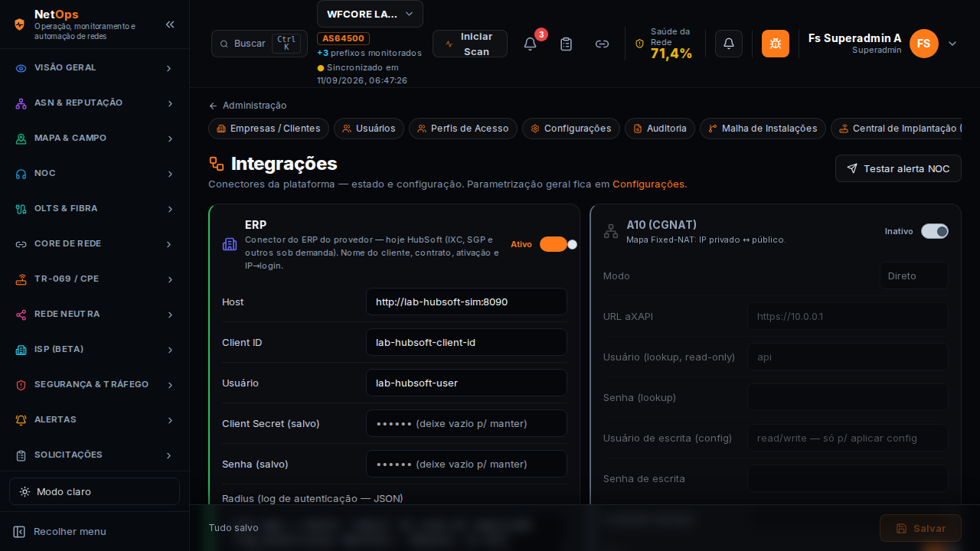Open the Modo Direto dropdown
980x551 pixels.
913,275
